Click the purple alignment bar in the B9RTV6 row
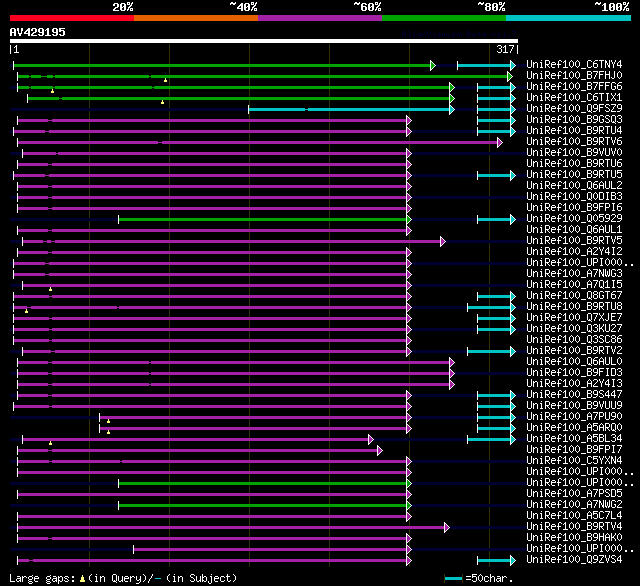The height and width of the screenshot is (586, 640). click(x=260, y=142)
